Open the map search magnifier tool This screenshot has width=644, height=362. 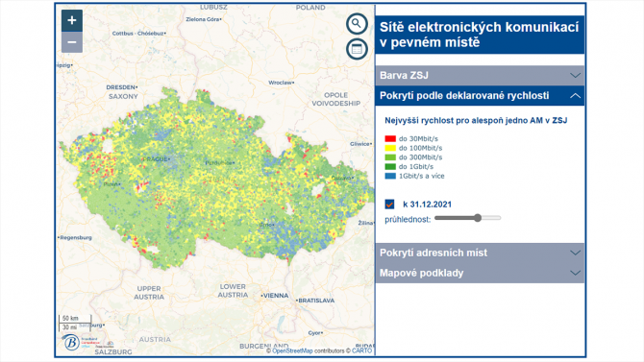click(x=357, y=24)
